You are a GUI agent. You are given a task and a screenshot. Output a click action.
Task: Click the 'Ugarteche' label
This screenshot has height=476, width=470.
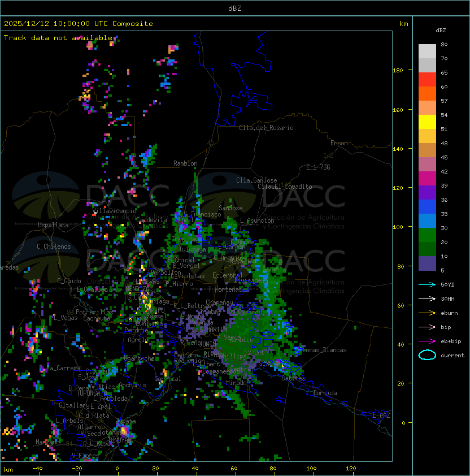[140, 358]
